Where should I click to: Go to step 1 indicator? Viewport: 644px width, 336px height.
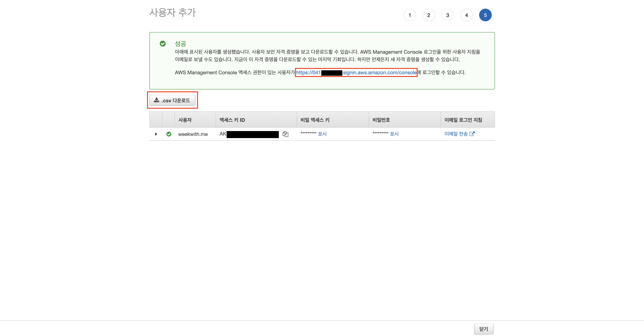[409, 15]
